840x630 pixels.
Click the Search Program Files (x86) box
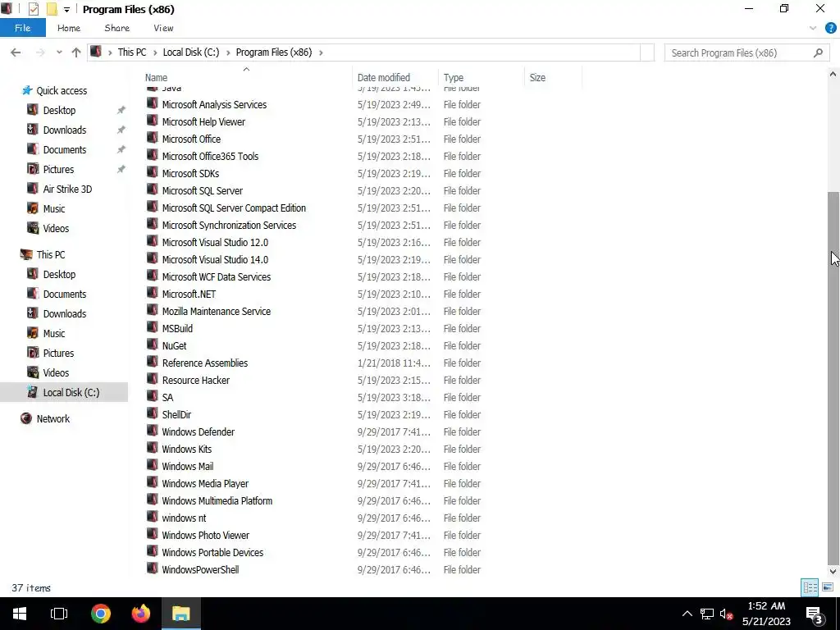pyautogui.click(x=746, y=52)
